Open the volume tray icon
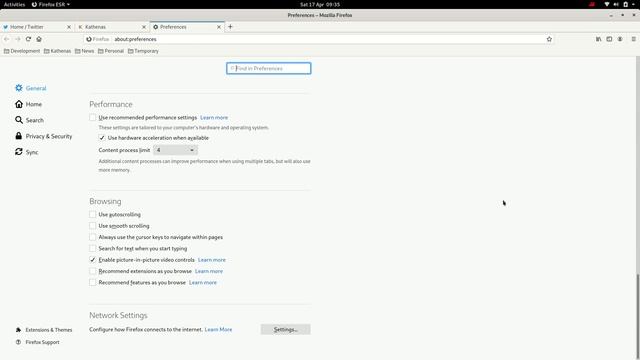The width and height of the screenshot is (640, 360). point(616,4)
